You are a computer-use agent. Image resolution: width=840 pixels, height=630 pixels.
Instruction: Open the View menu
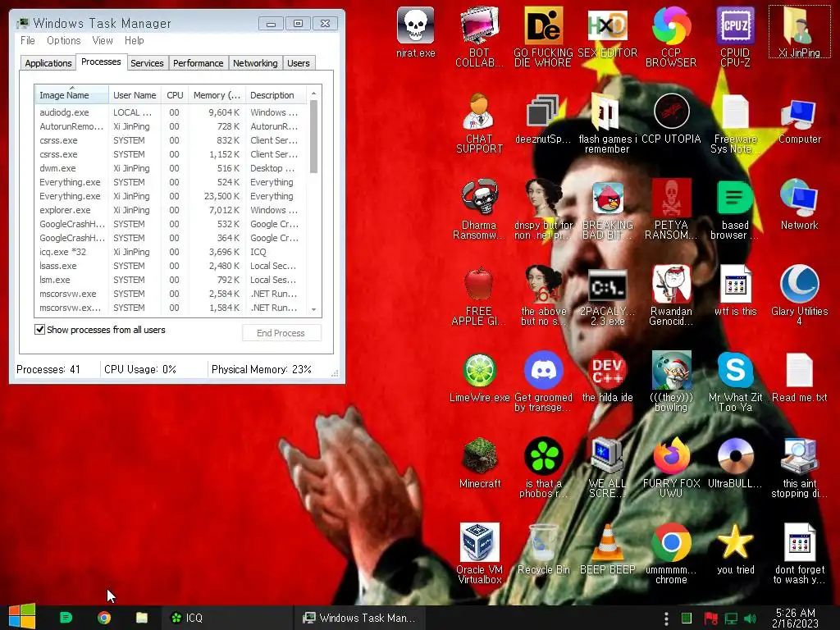point(103,40)
